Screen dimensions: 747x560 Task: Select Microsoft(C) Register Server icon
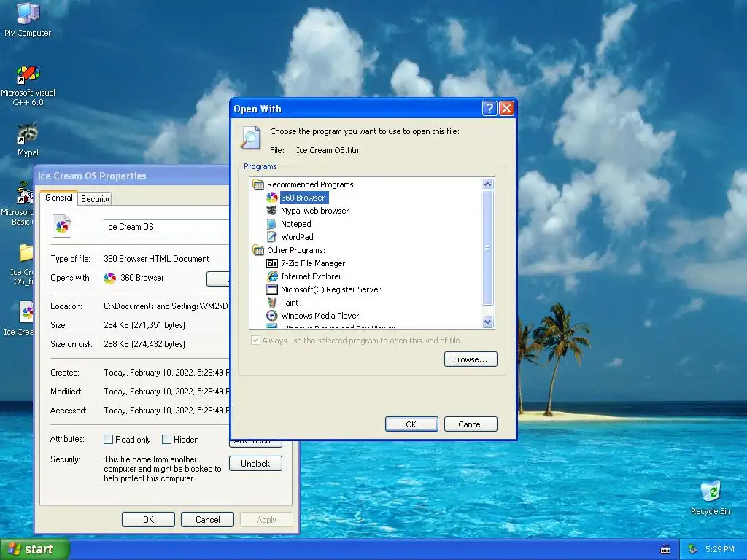click(x=272, y=289)
